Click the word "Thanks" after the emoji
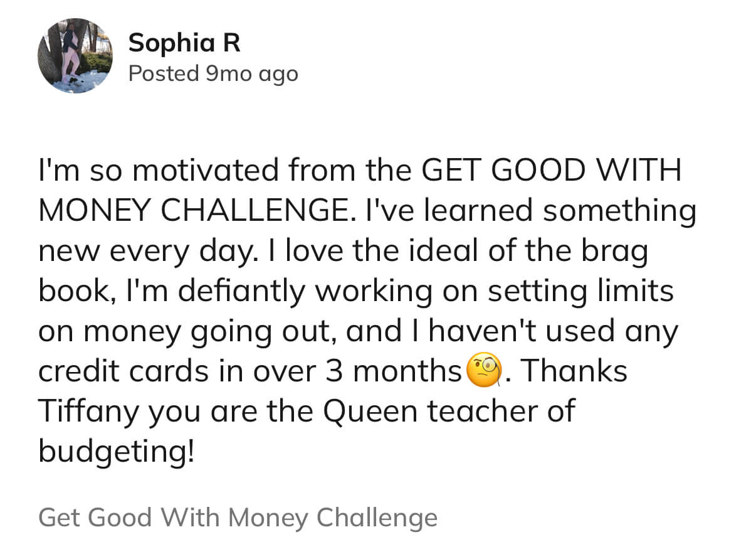Viewport: 756px width, 542px height. point(574,371)
